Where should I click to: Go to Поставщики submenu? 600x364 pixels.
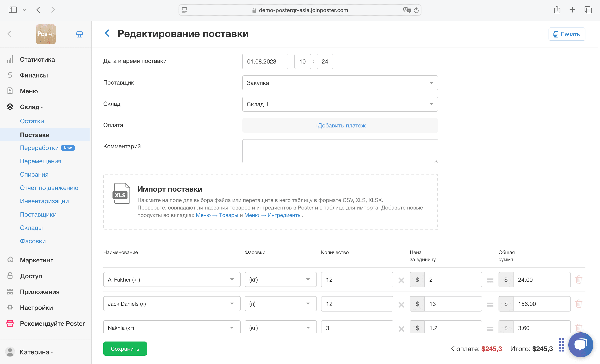click(x=38, y=214)
